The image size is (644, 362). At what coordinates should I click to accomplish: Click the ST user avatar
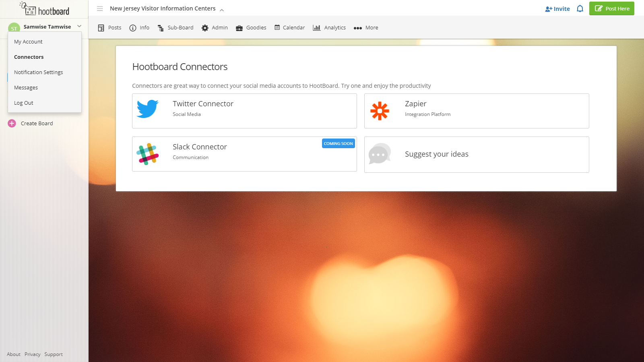(x=14, y=27)
